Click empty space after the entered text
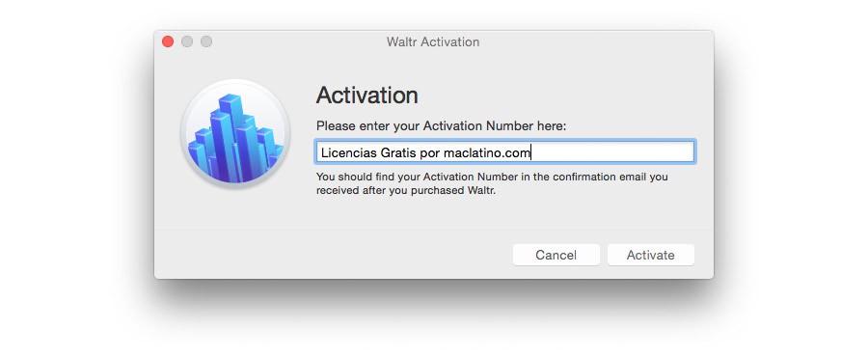The image size is (868, 356). (x=611, y=152)
